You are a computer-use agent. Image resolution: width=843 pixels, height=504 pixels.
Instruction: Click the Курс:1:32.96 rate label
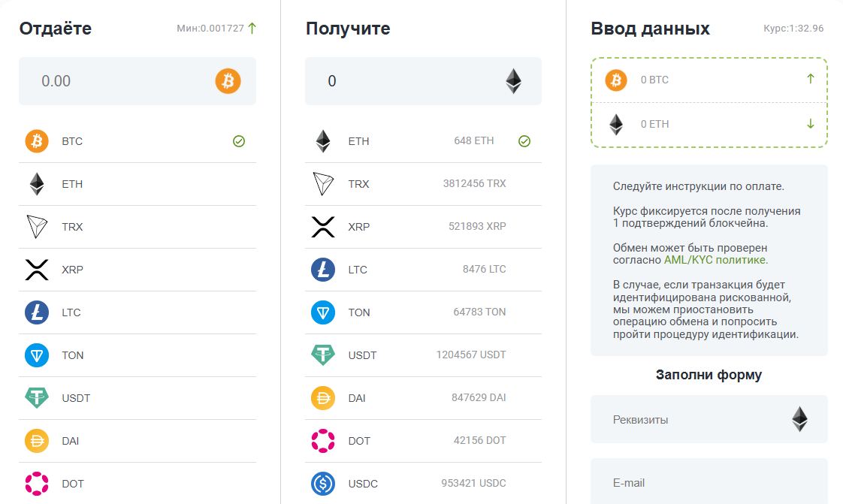(793, 29)
